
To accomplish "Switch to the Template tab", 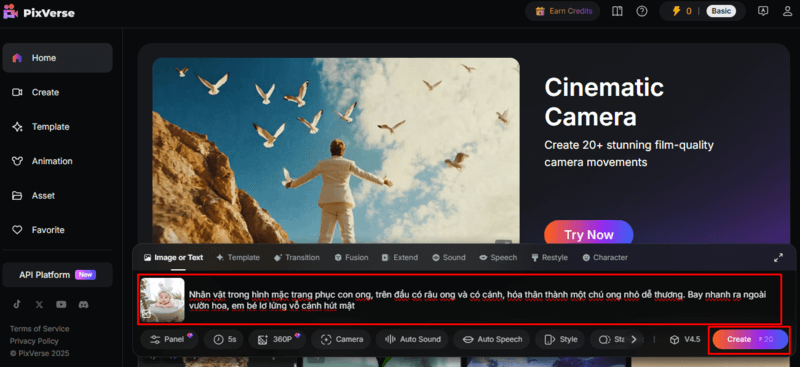I will [x=238, y=258].
